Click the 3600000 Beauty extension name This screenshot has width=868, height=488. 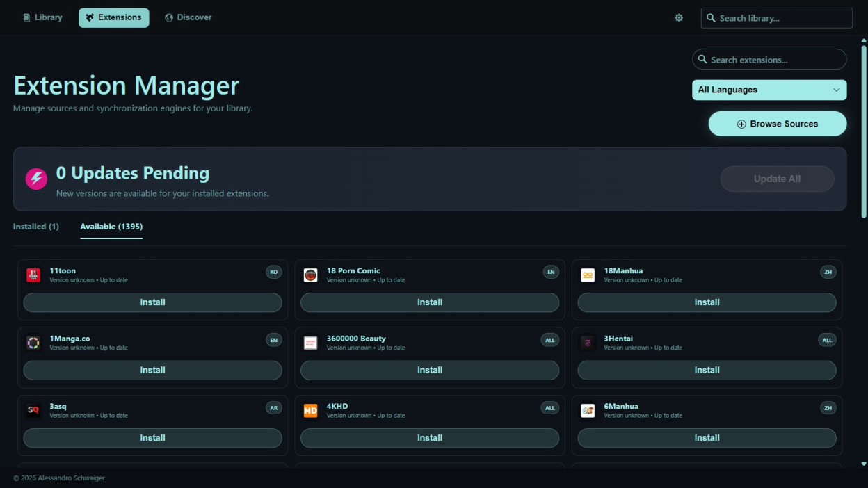click(356, 339)
